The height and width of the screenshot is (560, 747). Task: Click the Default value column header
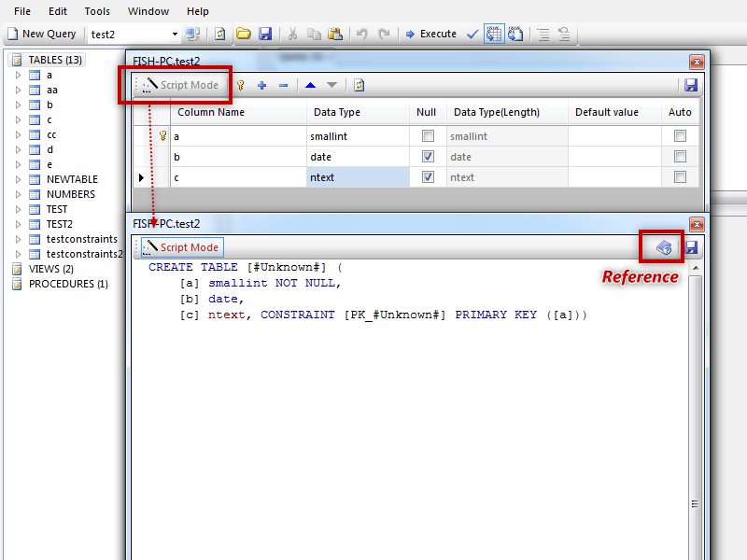[614, 112]
